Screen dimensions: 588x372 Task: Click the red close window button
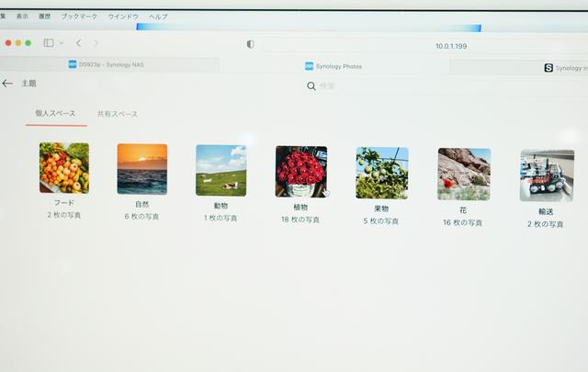pos(8,43)
